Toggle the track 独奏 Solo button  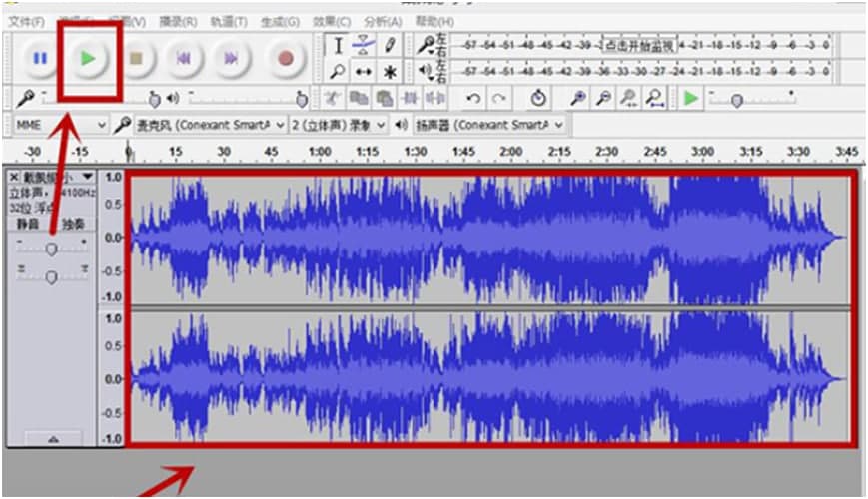tap(73, 224)
